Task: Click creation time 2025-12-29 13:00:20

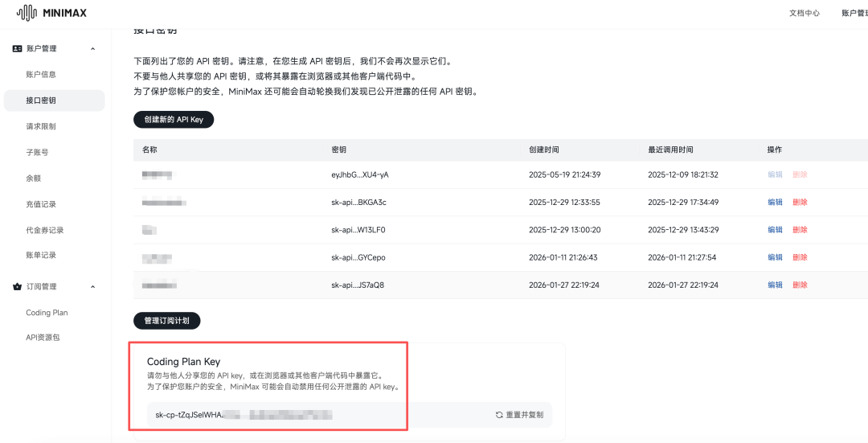Action: pos(565,230)
